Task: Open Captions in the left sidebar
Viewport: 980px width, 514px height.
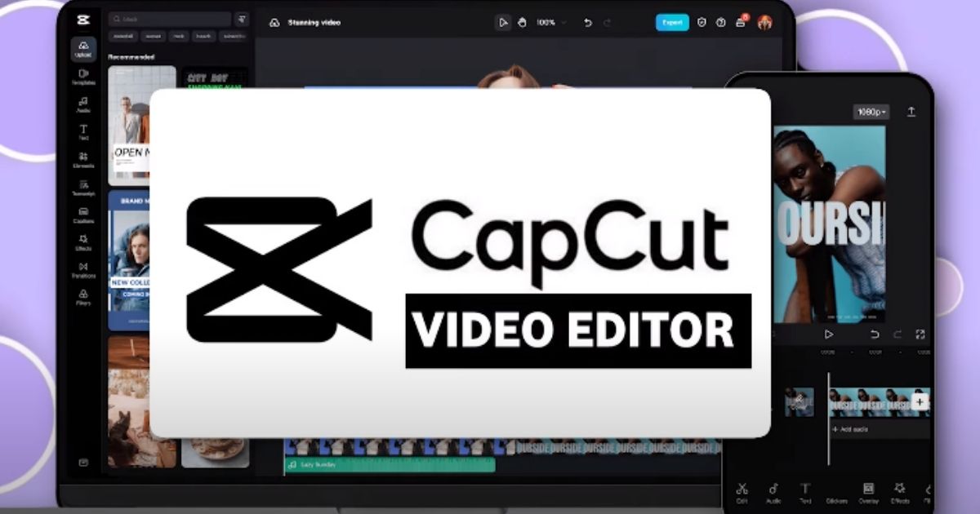Action: tap(83, 215)
